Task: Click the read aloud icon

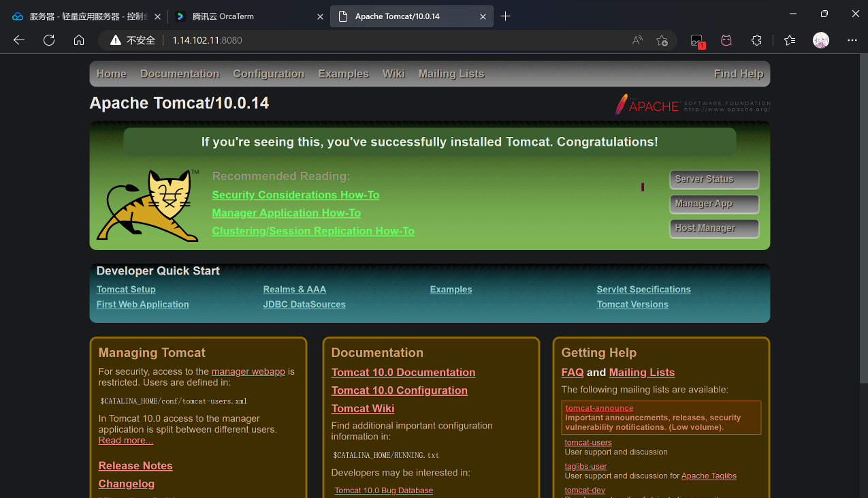Action: pos(637,40)
